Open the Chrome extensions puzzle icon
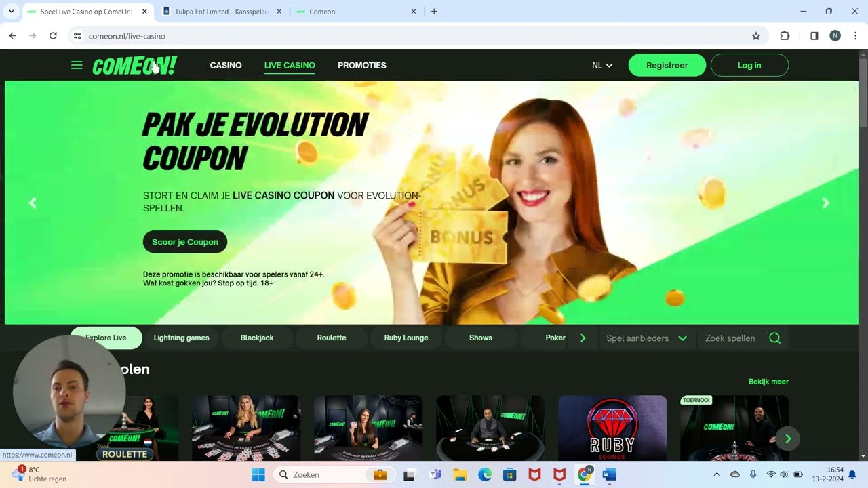 [785, 36]
